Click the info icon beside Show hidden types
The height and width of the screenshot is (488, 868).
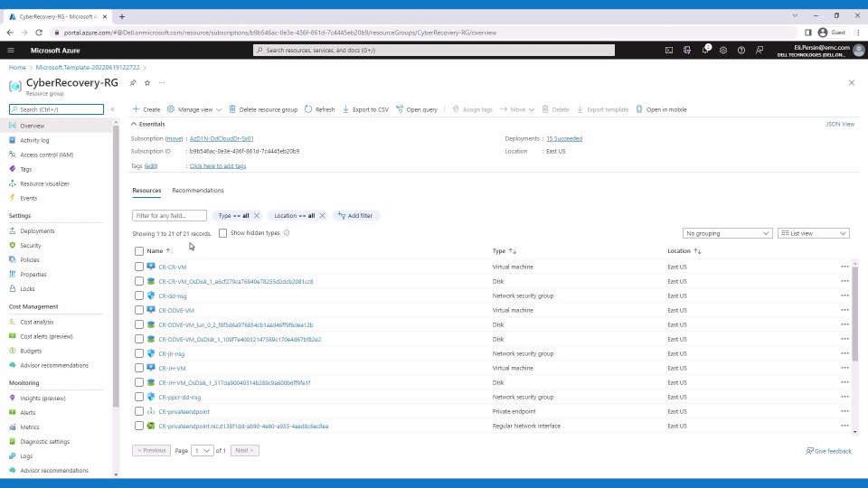click(x=287, y=233)
